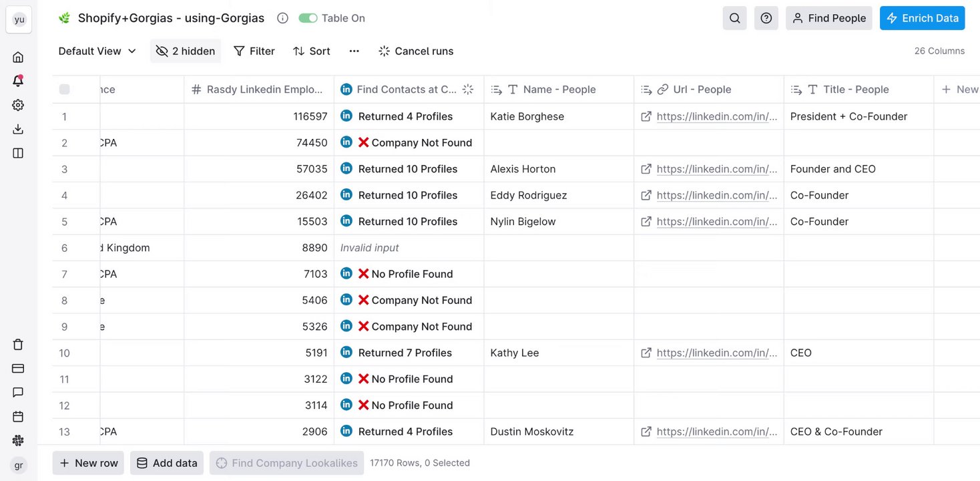Open the help question mark icon

click(766, 18)
